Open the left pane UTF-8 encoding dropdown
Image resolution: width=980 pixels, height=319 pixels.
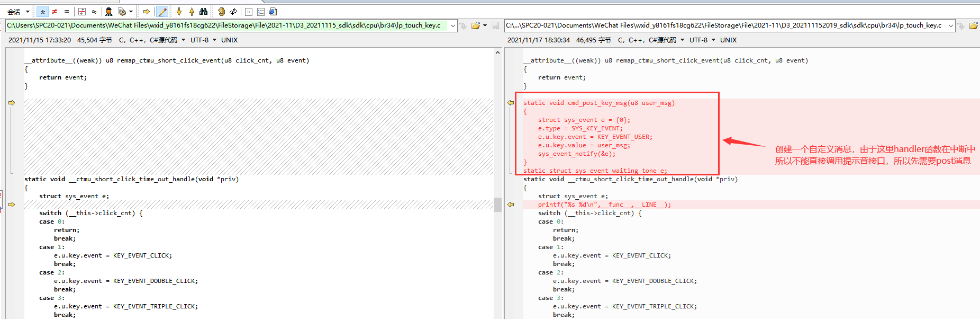pos(203,40)
